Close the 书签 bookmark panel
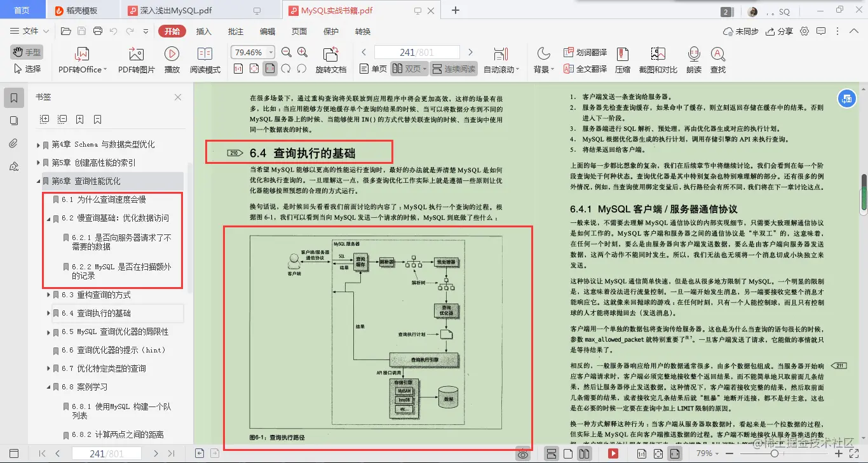The image size is (868, 463). (x=178, y=97)
